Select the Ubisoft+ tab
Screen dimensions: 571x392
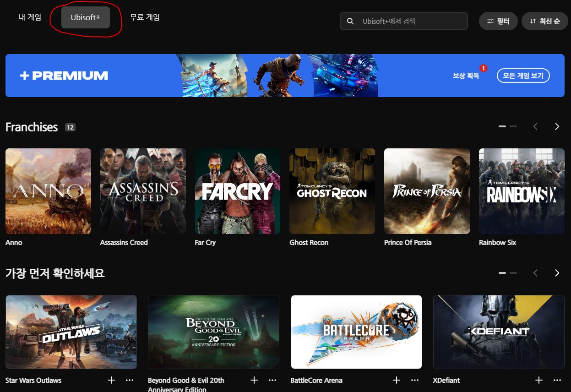[x=86, y=17]
